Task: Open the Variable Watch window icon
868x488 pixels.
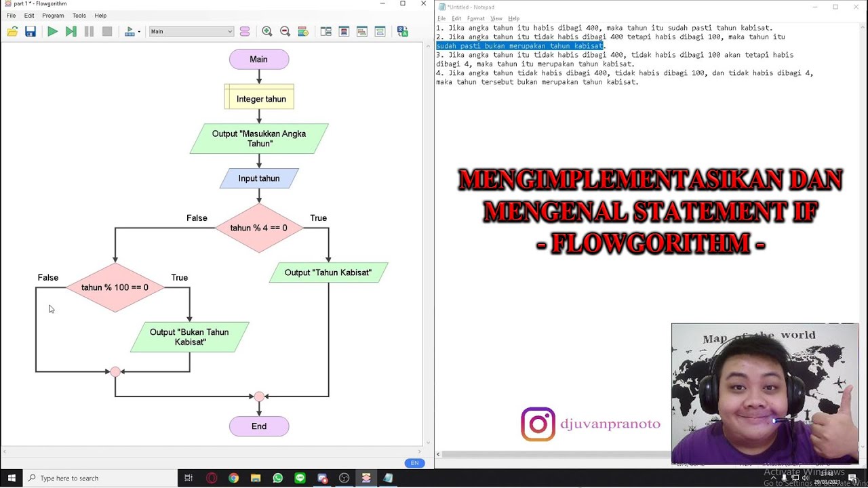Action: (344, 31)
